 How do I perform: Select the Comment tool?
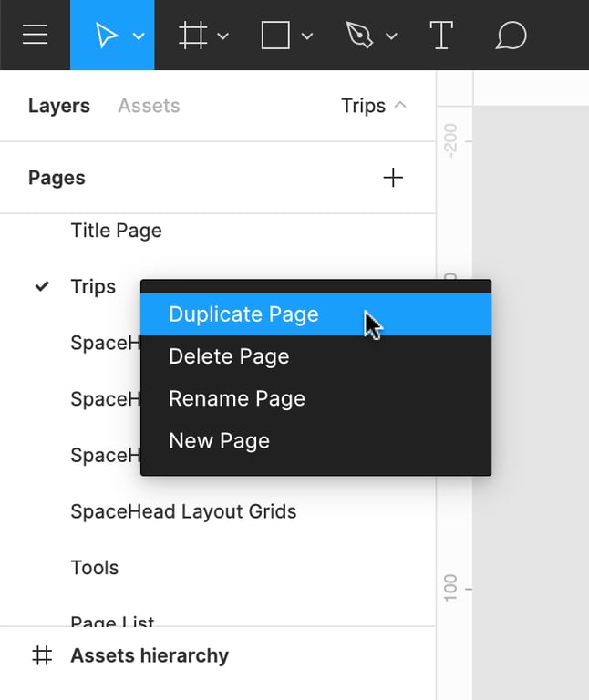click(x=511, y=36)
